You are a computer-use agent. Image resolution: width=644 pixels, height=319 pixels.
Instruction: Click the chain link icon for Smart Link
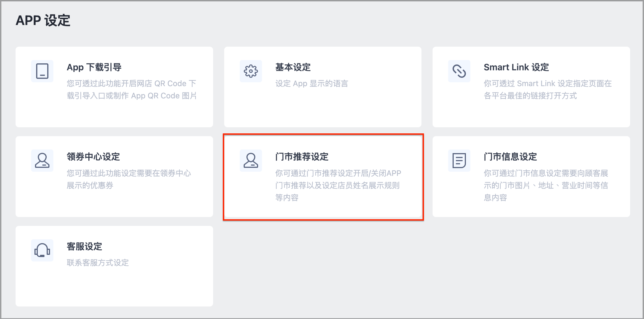point(459,71)
